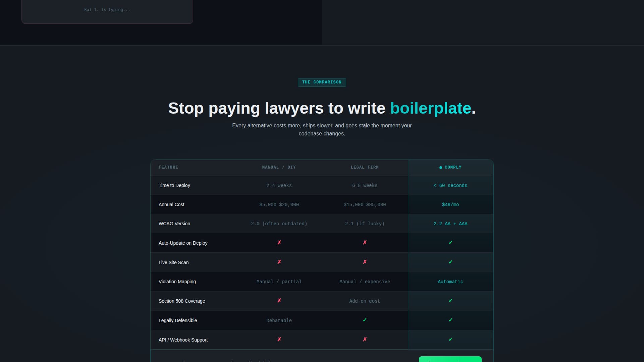The image size is (644, 362).
Task: Click the red X for API / Webhook under Manual / DIY
Action: (279, 340)
